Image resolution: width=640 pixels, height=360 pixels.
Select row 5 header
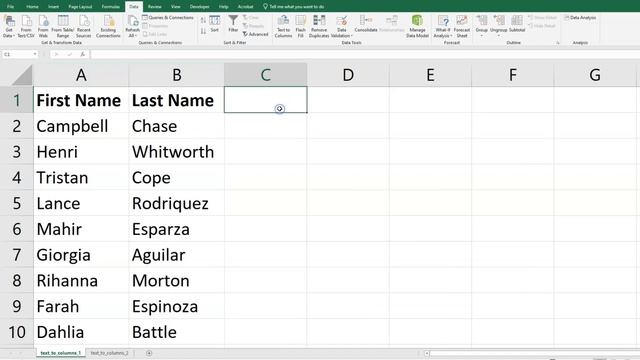[x=16, y=203]
